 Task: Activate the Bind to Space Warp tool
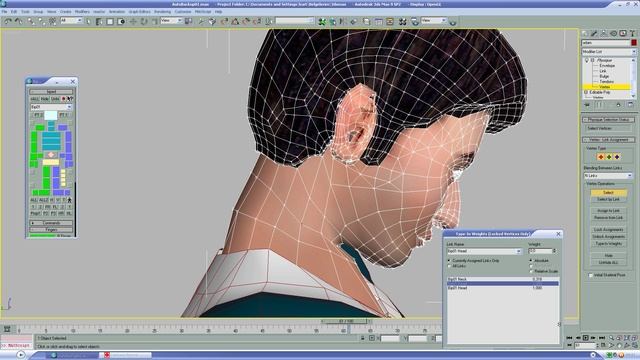point(53,21)
